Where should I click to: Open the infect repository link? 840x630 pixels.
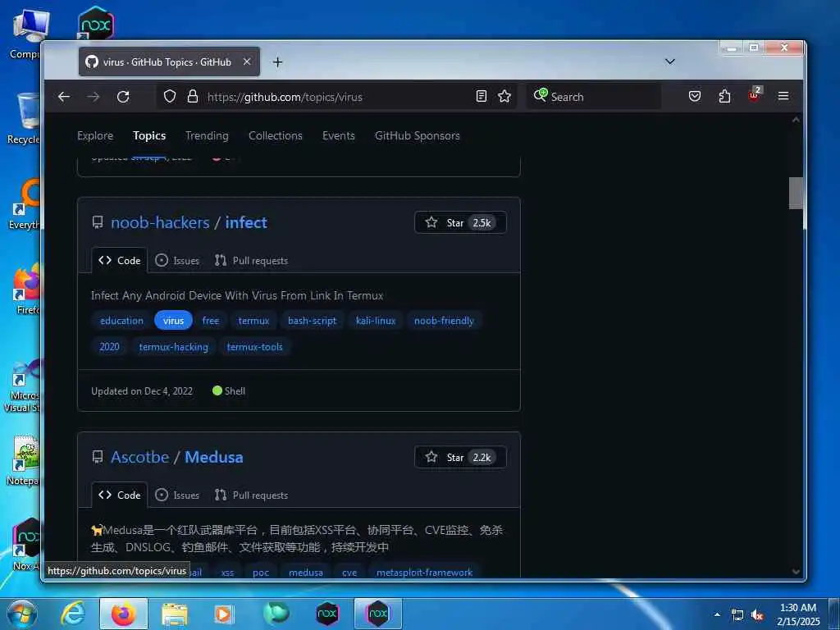[x=246, y=222]
